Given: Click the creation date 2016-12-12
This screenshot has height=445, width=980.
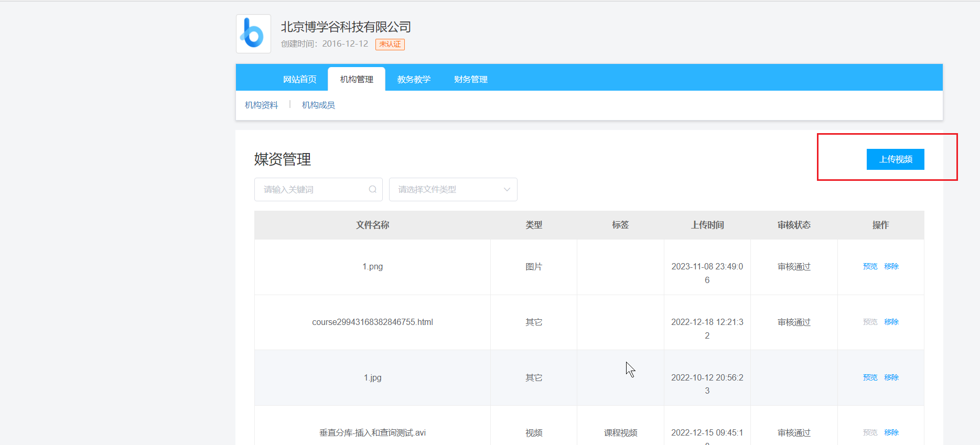Looking at the screenshot, I should click(345, 44).
